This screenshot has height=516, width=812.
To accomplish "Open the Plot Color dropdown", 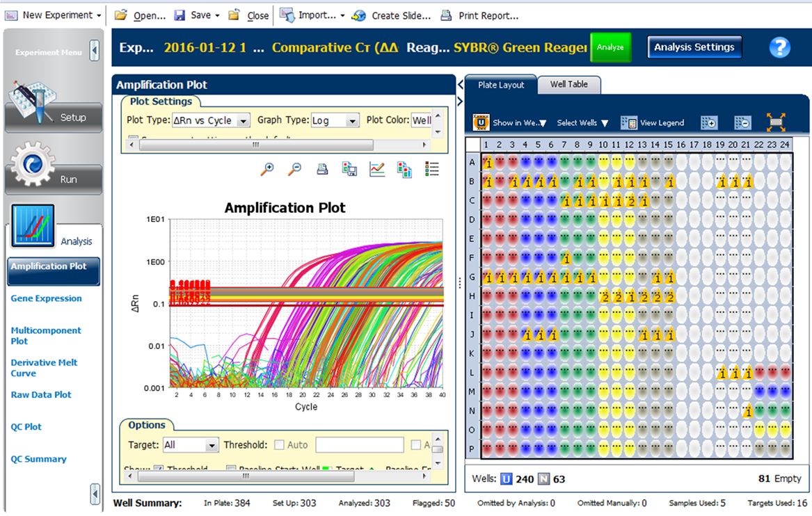I will click(x=422, y=120).
